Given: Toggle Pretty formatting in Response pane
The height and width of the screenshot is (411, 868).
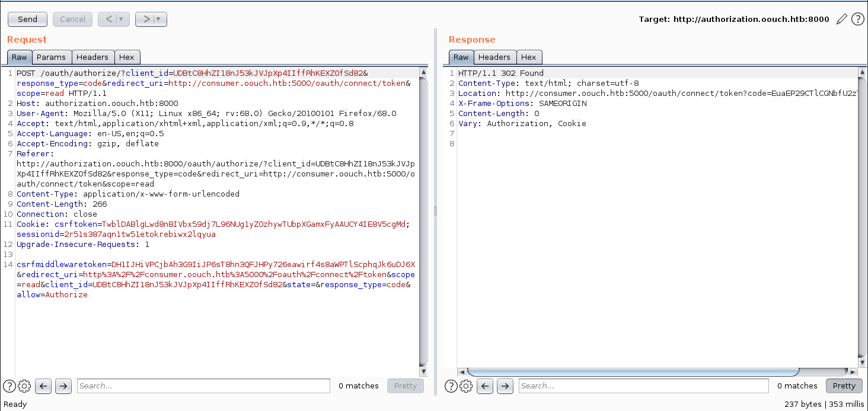Looking at the screenshot, I should click(x=844, y=386).
